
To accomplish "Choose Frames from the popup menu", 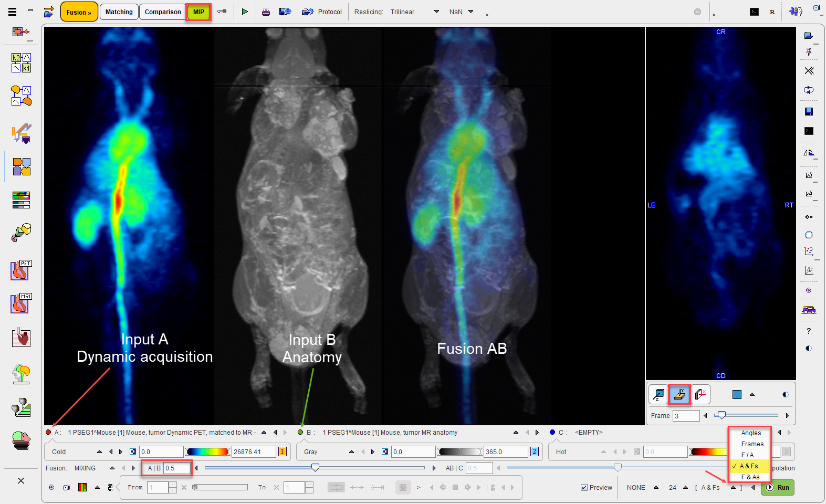I will click(x=752, y=444).
